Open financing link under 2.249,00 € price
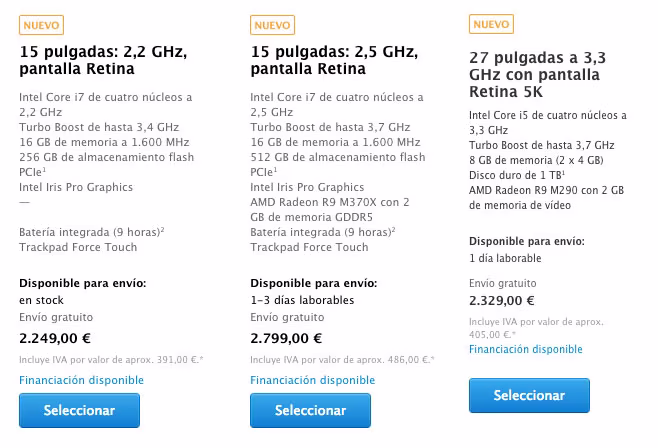Image resolution: width=658 pixels, height=448 pixels. (x=81, y=380)
